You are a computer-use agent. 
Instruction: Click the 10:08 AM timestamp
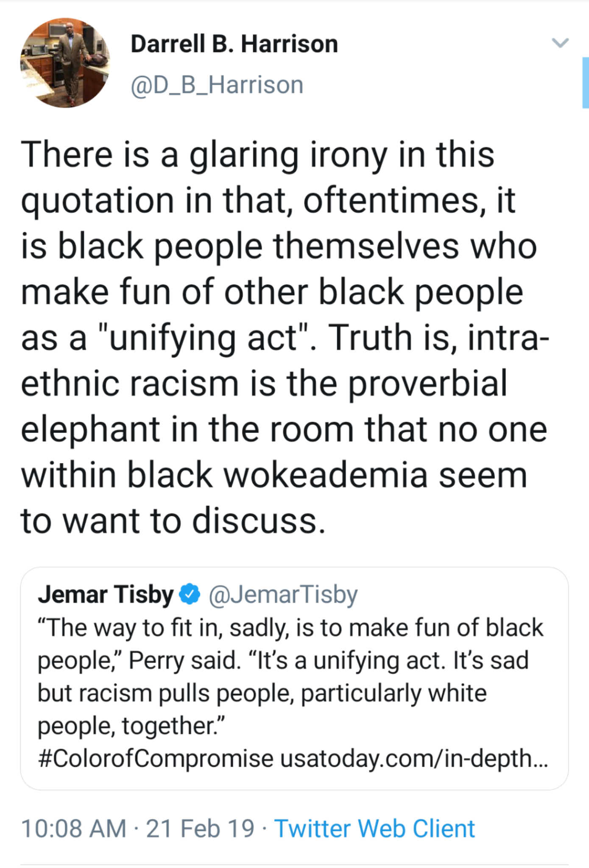pos(73,828)
